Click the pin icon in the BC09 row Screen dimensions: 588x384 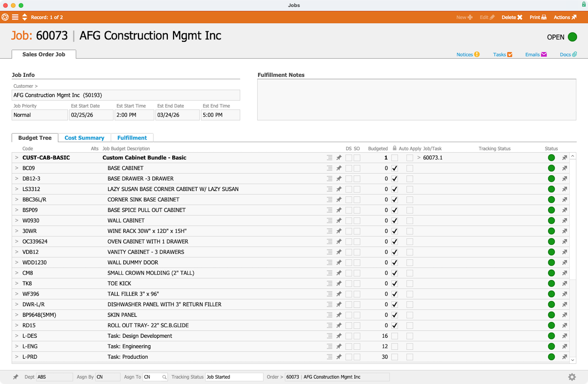[x=339, y=168]
